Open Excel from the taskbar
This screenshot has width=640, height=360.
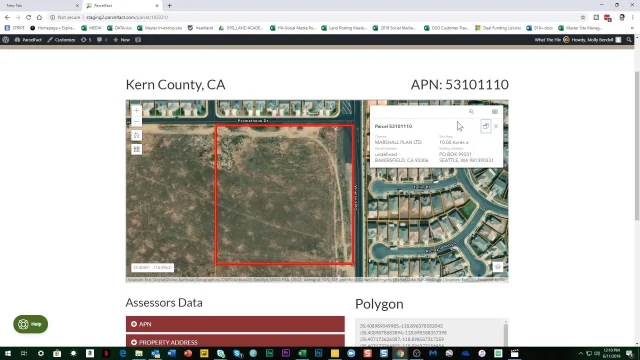click(302, 353)
